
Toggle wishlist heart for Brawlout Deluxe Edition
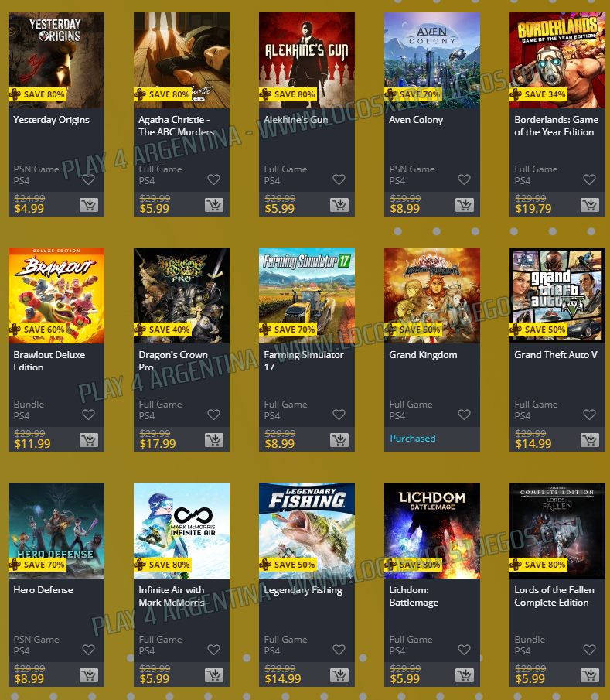pos(88,415)
